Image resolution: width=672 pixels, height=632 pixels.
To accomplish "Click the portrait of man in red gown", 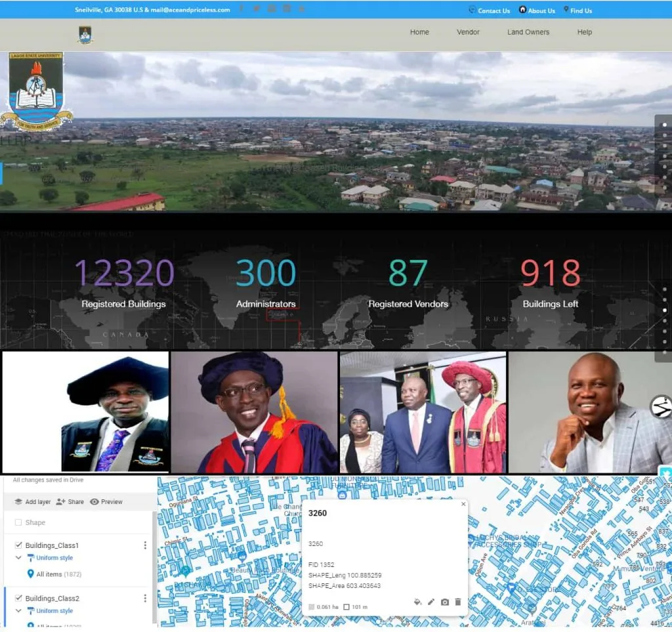I will [x=254, y=411].
